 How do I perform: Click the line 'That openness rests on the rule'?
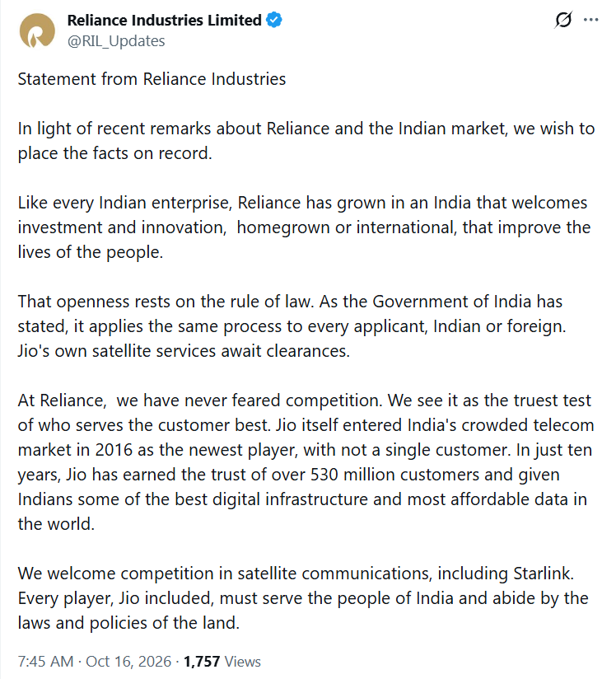(290, 302)
